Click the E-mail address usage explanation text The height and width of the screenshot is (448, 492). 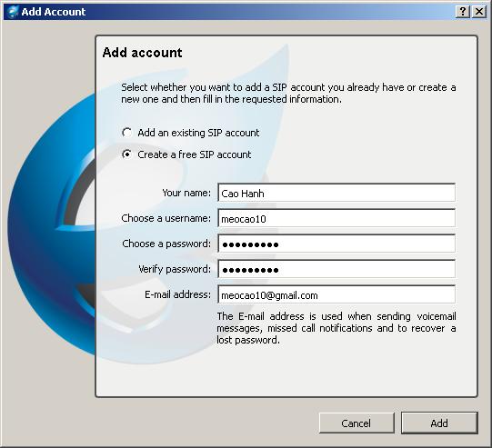[x=336, y=328]
